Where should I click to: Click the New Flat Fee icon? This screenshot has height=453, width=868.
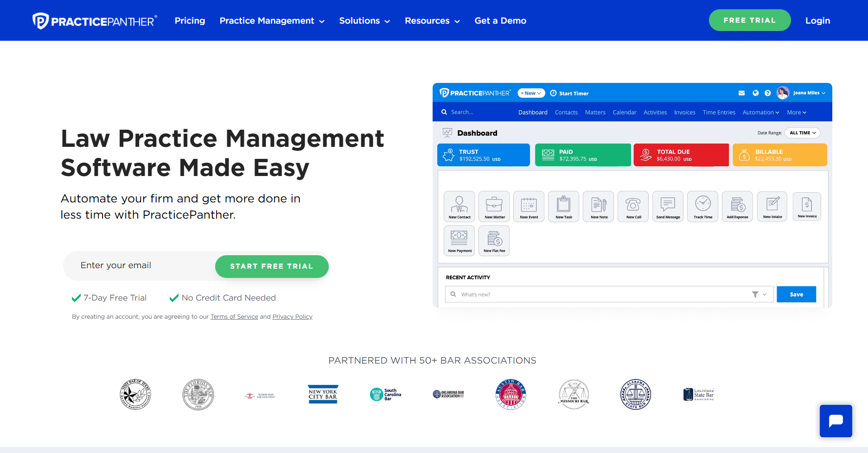(494, 240)
